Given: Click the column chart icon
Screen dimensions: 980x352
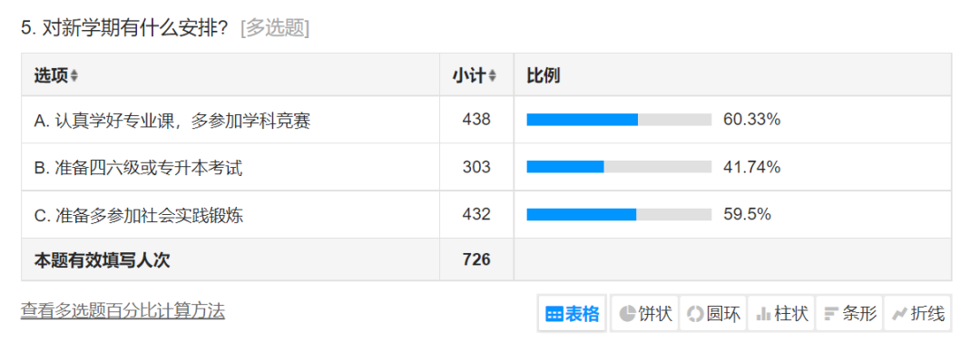Looking at the screenshot, I should point(763,314).
